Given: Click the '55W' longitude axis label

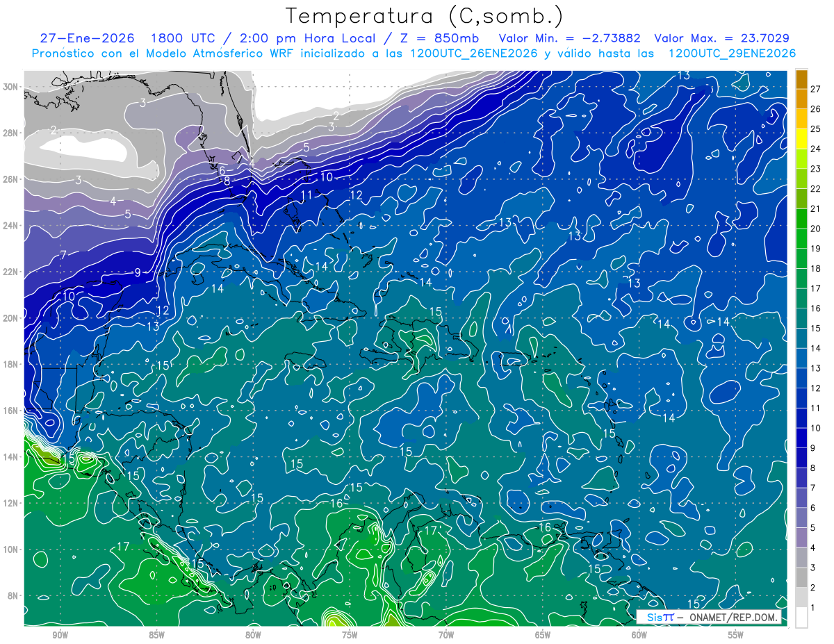Looking at the screenshot, I should 736,634.
